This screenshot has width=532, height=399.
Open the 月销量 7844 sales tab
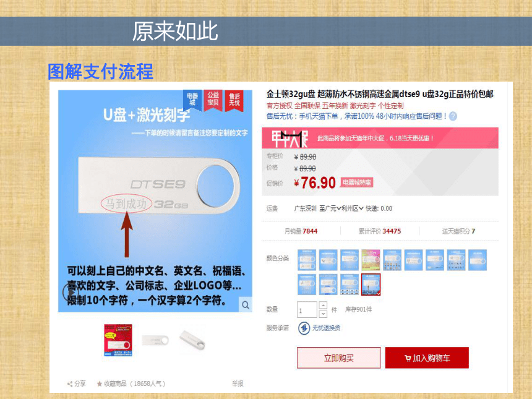(301, 231)
